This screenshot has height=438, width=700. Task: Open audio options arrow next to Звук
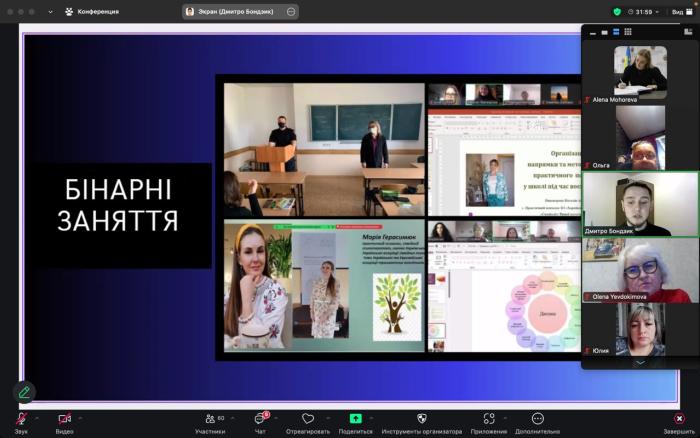37,418
